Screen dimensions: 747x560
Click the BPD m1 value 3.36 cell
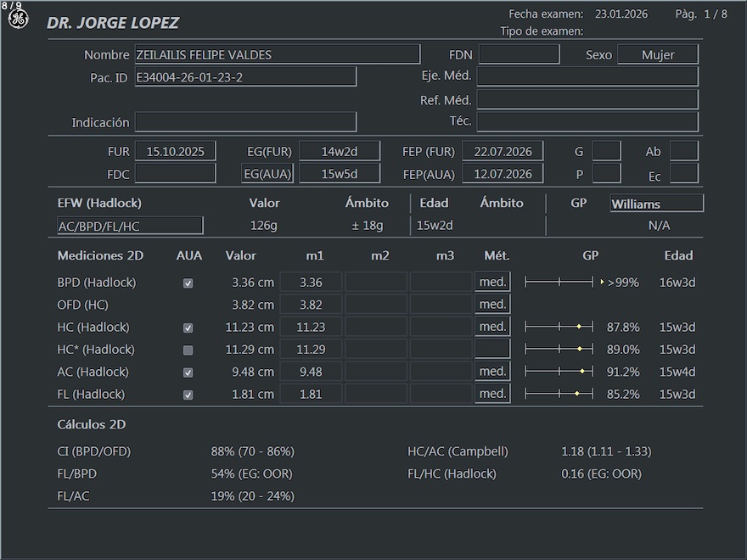pyautogui.click(x=311, y=283)
